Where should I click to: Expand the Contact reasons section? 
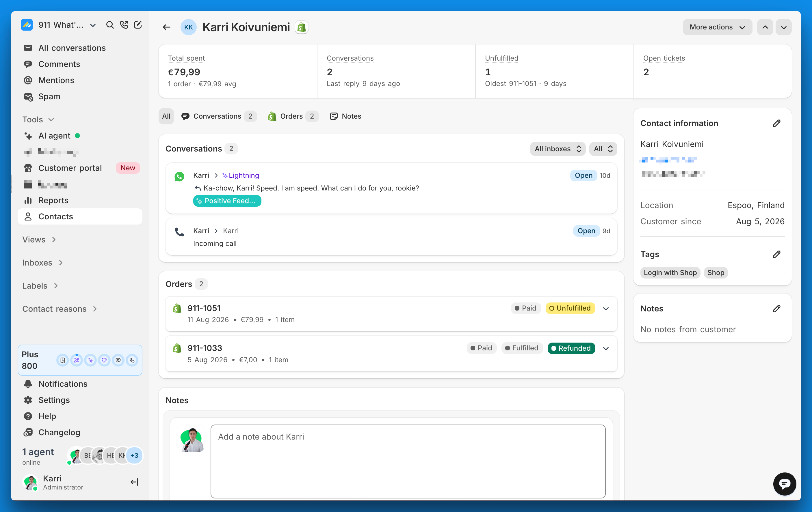point(60,309)
